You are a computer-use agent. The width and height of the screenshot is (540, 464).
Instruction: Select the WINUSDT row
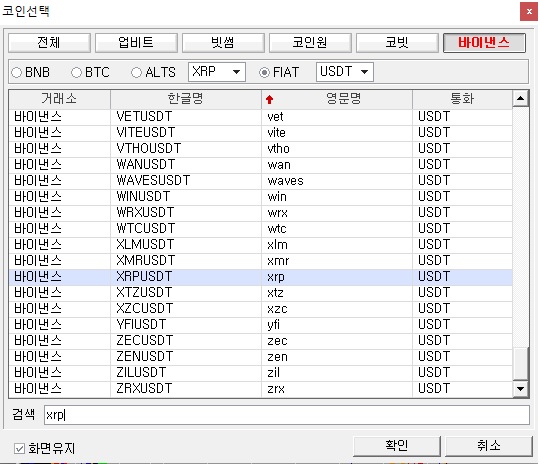pyautogui.click(x=261, y=197)
